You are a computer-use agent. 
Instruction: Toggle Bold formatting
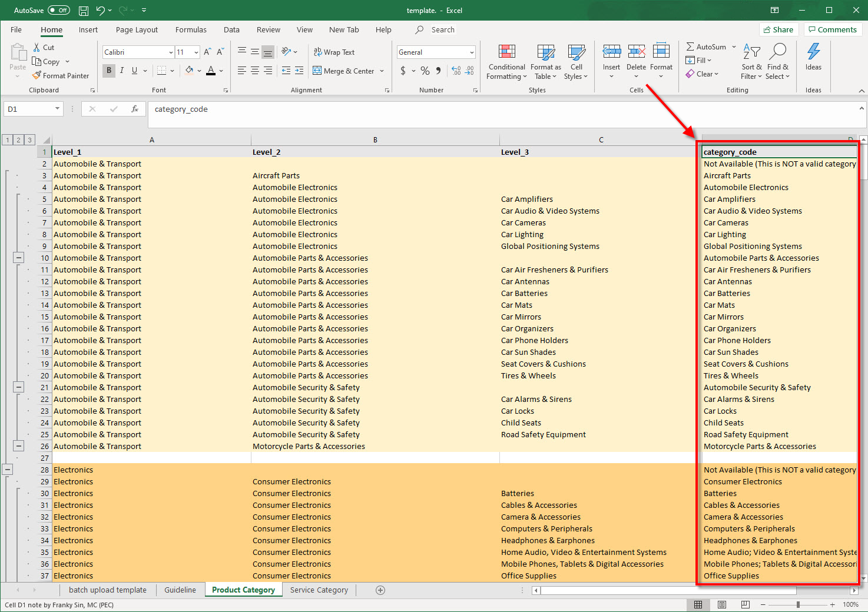pos(109,71)
